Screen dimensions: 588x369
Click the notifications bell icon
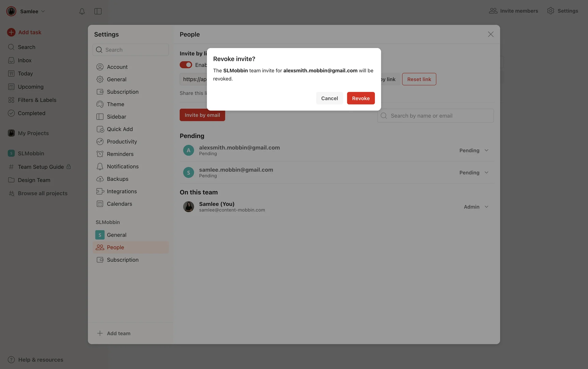tap(82, 11)
